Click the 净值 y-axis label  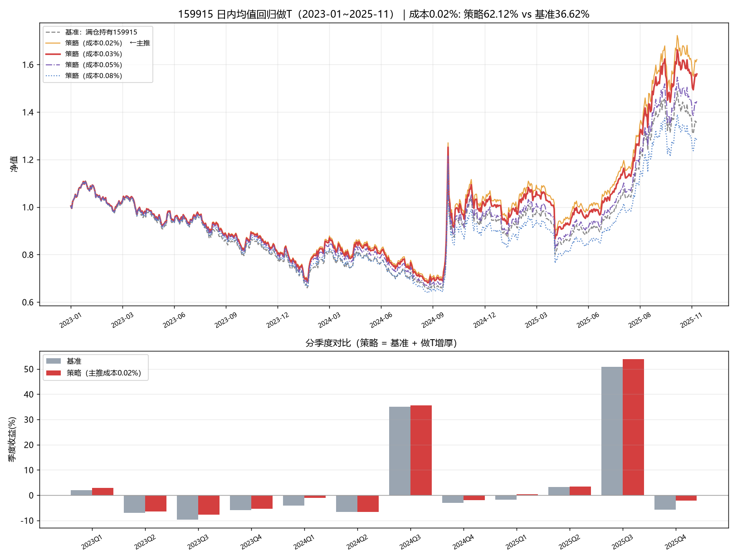coord(14,164)
